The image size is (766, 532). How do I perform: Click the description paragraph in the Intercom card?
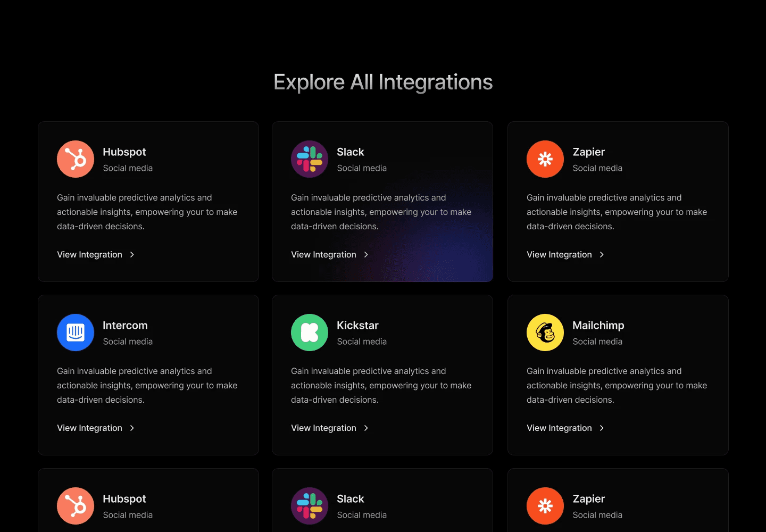[x=147, y=385]
